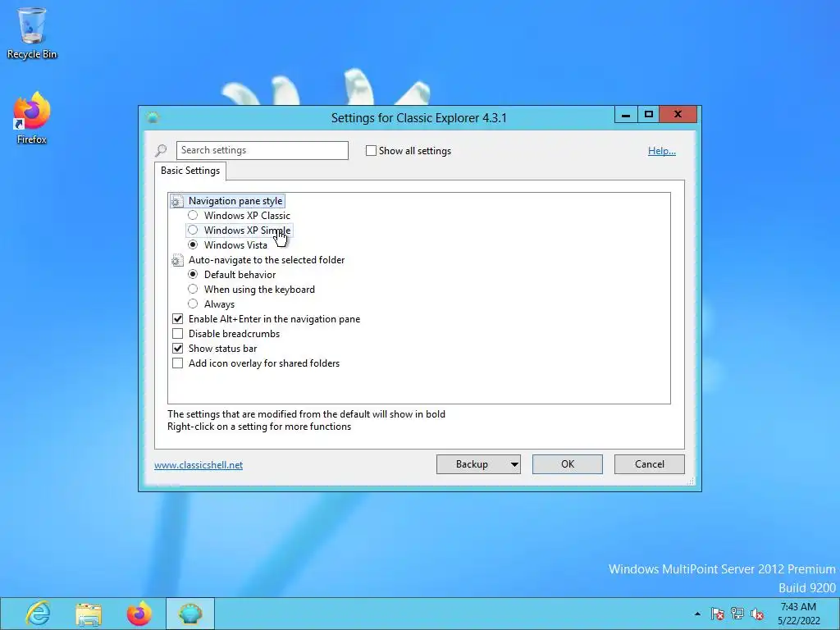840x630 pixels.
Task: Open the Backup dropdown arrow
Action: click(x=514, y=464)
